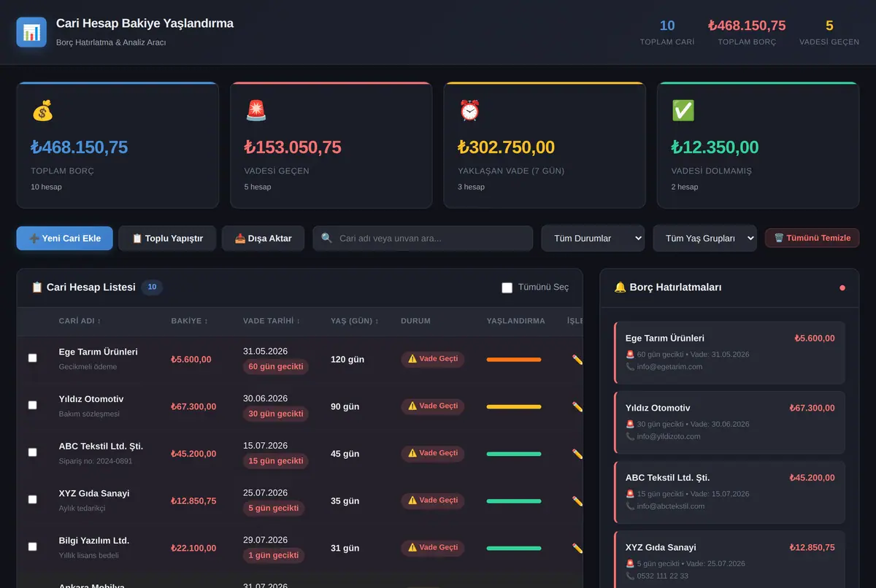The width and height of the screenshot is (876, 588).
Task: Click the magnifier icon in the search box
Action: point(327,238)
